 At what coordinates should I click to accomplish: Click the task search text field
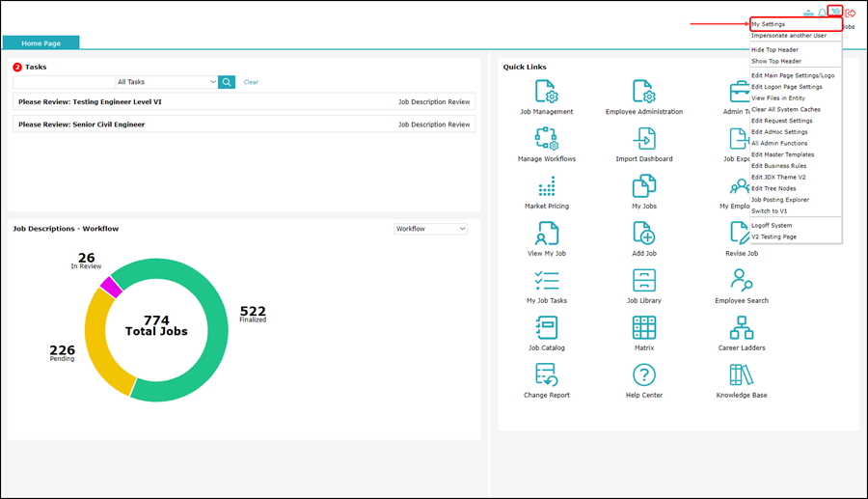(x=64, y=82)
